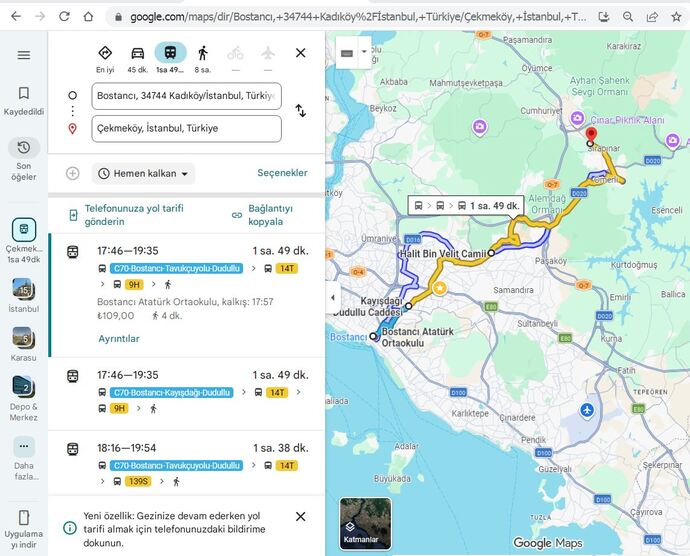The height and width of the screenshot is (556, 690).
Task: Click the airport marker on the map
Action: click(x=587, y=410)
